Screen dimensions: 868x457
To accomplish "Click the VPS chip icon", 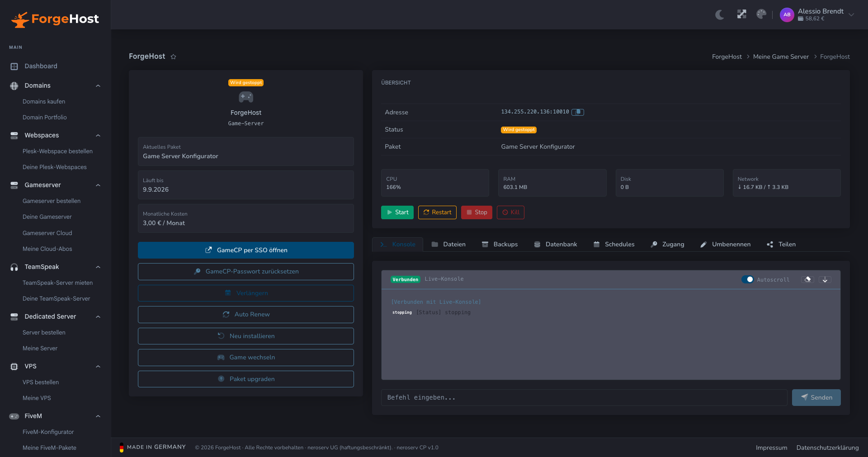I will pos(14,367).
